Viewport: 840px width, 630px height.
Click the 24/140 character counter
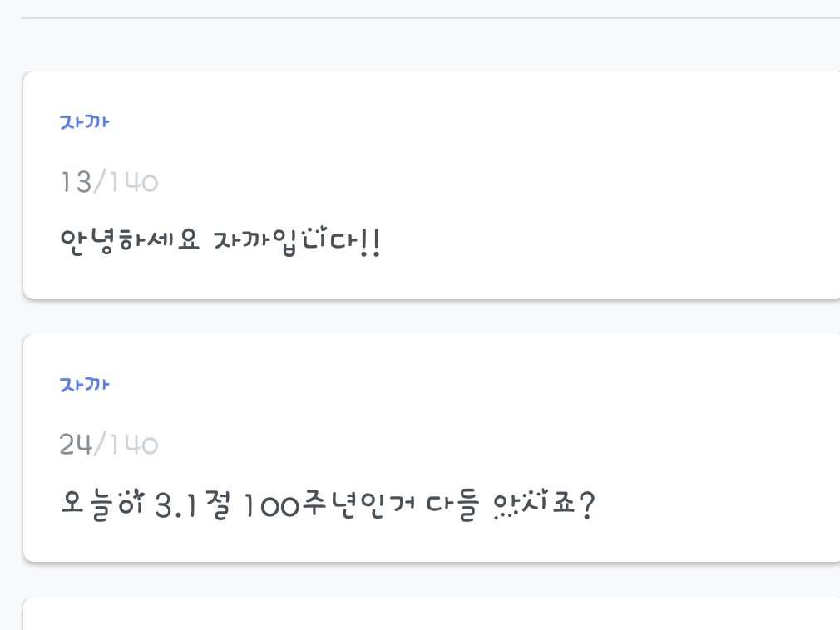109,445
